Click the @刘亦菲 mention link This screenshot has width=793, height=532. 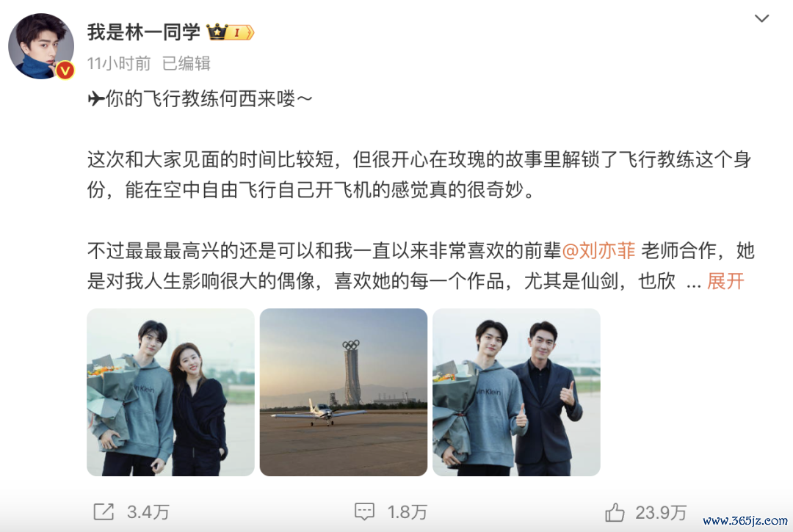[599, 250]
